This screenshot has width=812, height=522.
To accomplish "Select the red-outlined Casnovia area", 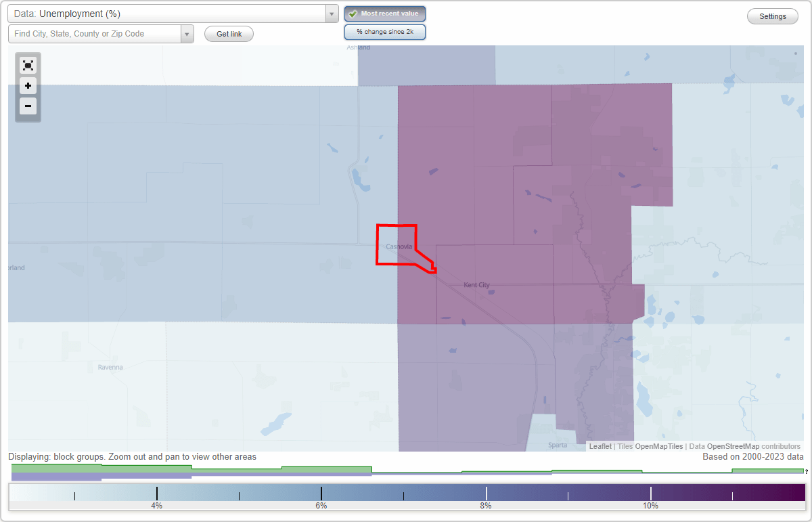I will point(396,245).
